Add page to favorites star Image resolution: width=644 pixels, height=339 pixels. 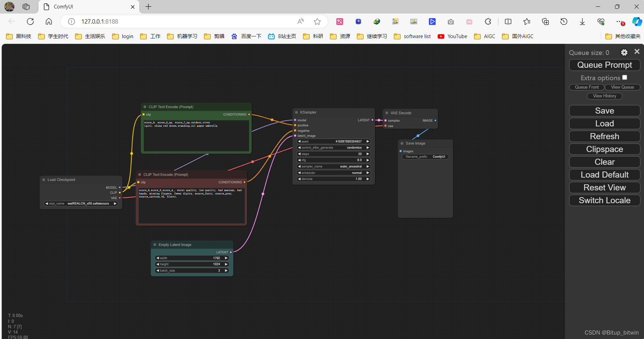[x=317, y=22]
